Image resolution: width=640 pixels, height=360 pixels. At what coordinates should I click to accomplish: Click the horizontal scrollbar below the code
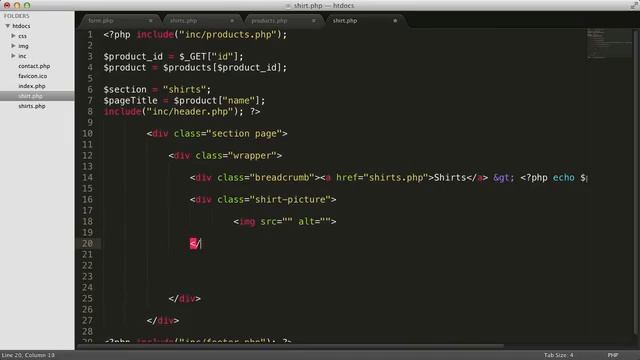click(x=290, y=346)
